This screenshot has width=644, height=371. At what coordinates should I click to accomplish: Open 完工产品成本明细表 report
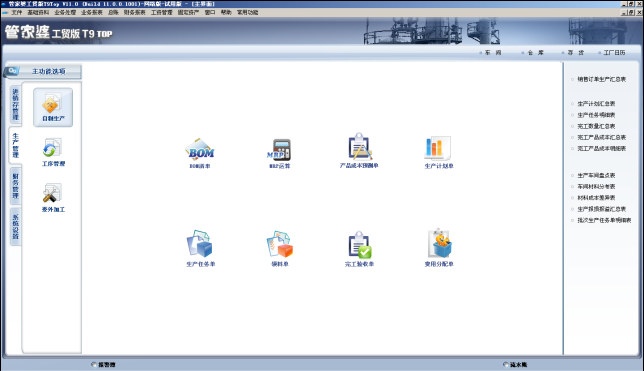point(602,148)
